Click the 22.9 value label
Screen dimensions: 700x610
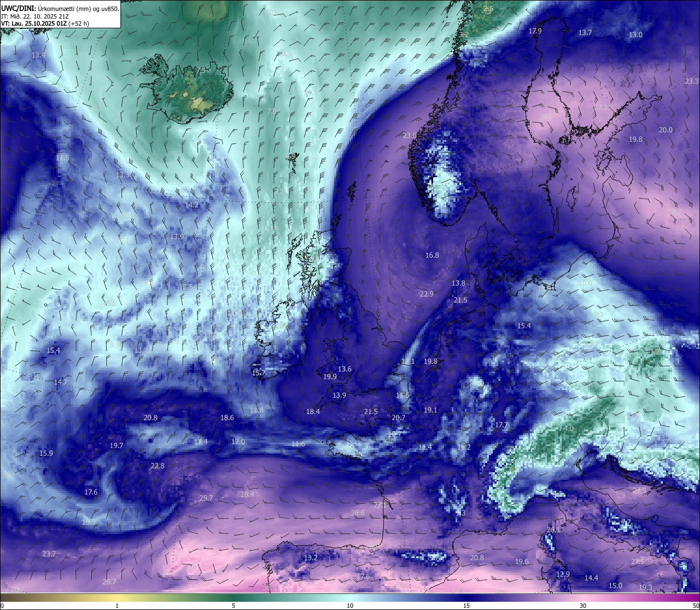point(427,294)
